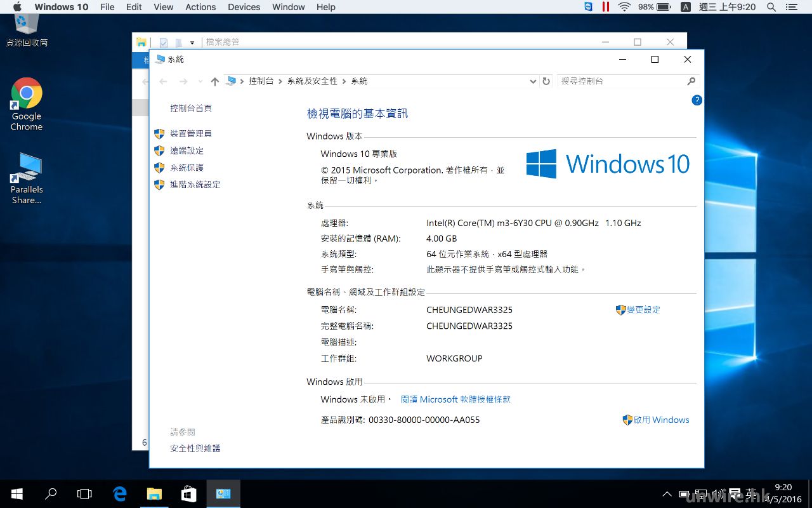Open the Recycle Bin desktop icon
Screen dimensions: 812x508
27,27
